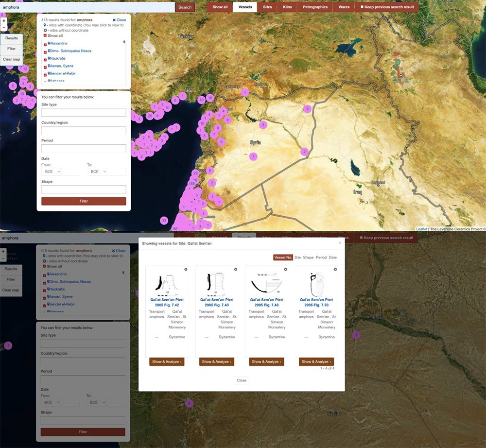The width and height of the screenshot is (486, 448).
Task: Select the Kilns tab in top toolbar
Action: (x=287, y=7)
